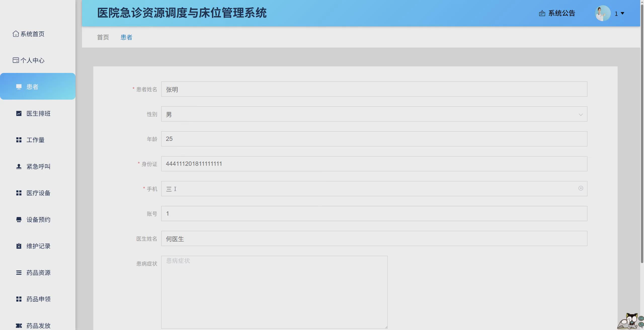The width and height of the screenshot is (644, 330).
Task: Click the 患者 breadcrumb link
Action: coord(126,37)
